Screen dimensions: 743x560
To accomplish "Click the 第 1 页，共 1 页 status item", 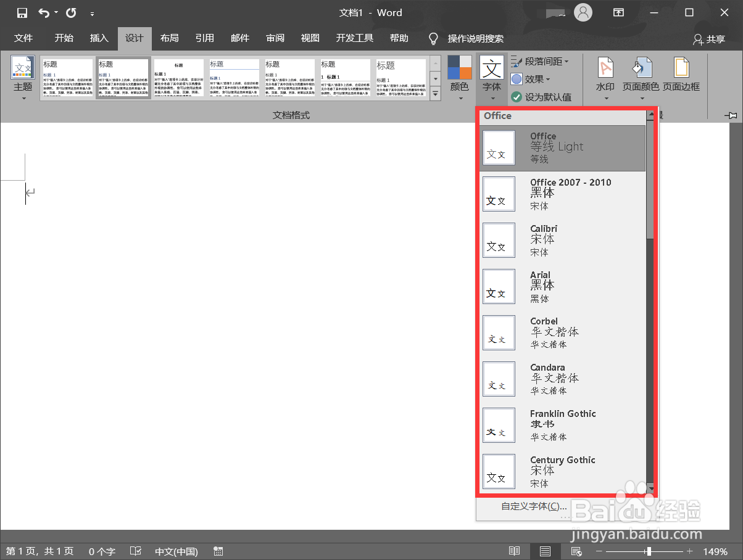I will [x=39, y=551].
